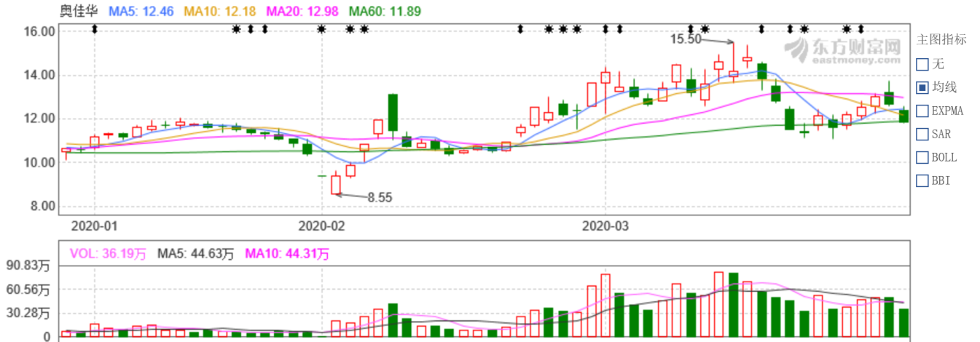
Task: Click the arrow marker above the 2020-01 gridline
Action: [x=94, y=29]
